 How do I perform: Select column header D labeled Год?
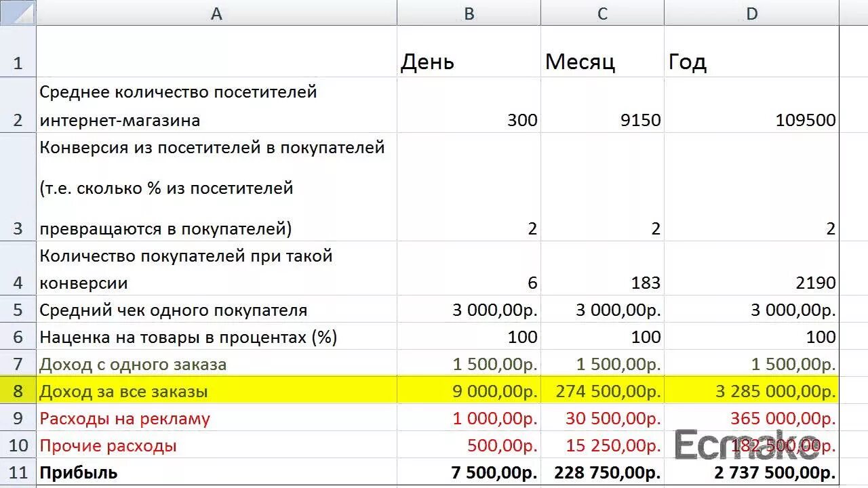[751, 13]
